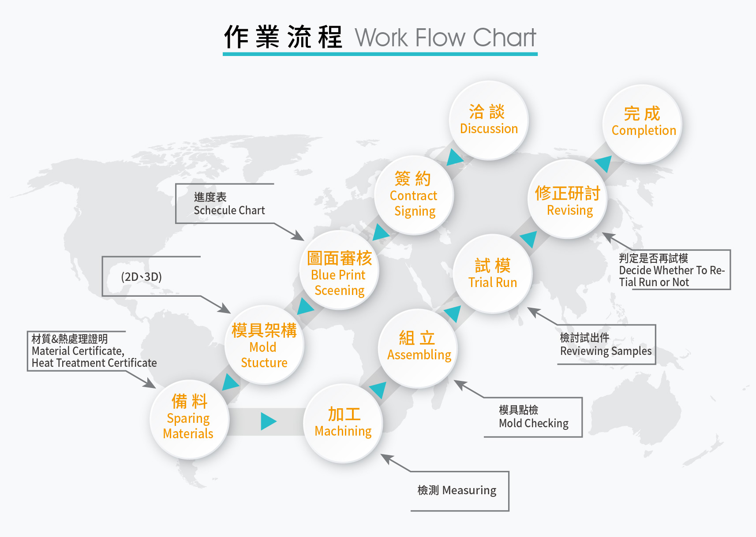Click the teal arrow between Machining and Assembling

(379, 390)
